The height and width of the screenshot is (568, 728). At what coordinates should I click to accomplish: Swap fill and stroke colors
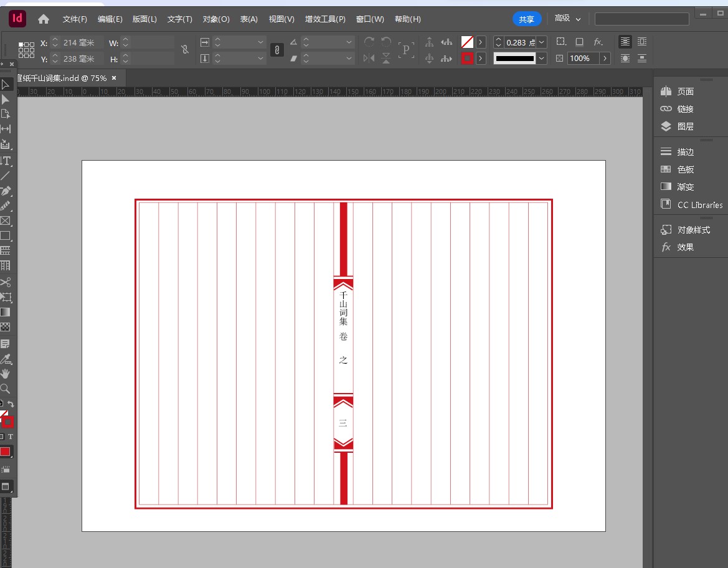tap(11, 404)
